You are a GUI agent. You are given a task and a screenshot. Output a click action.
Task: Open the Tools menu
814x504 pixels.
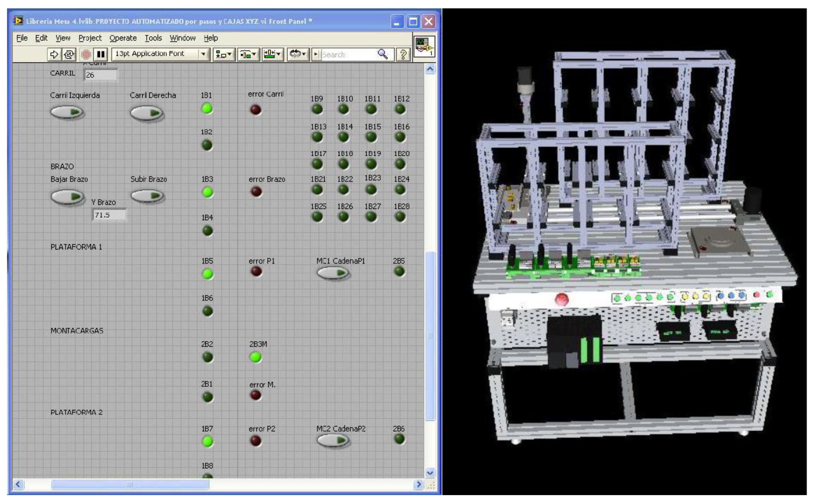click(153, 38)
